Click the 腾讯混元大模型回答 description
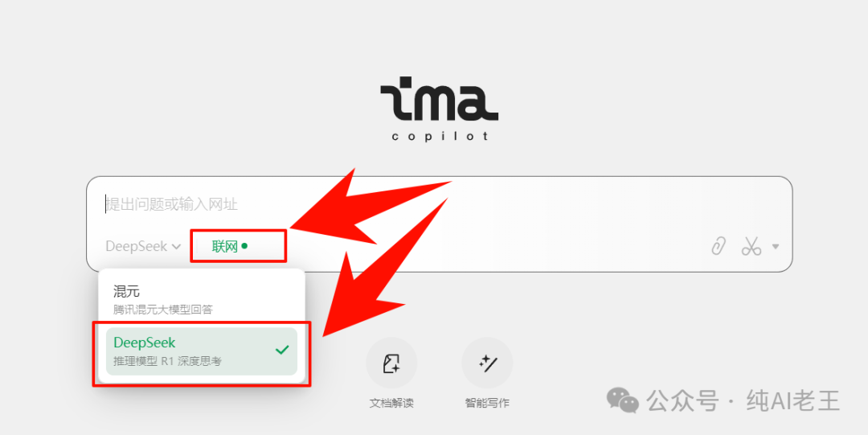The height and width of the screenshot is (435, 868). coord(162,310)
